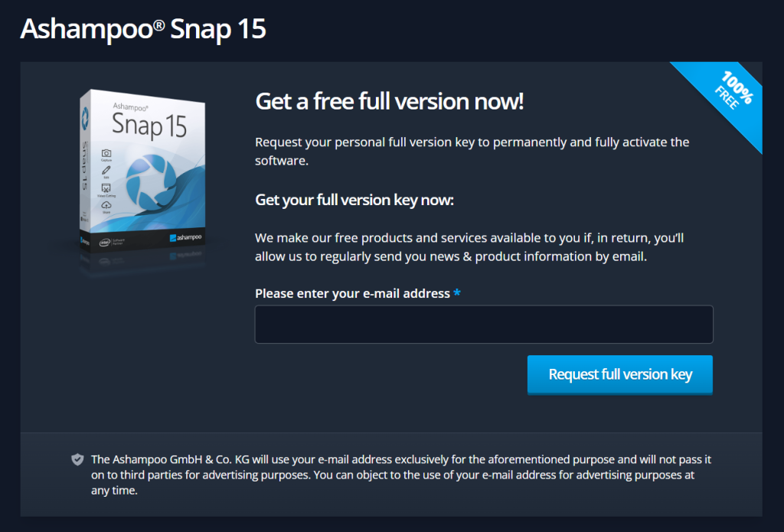784x532 pixels.
Task: Click the small aperture icon on box spine
Action: [85, 118]
